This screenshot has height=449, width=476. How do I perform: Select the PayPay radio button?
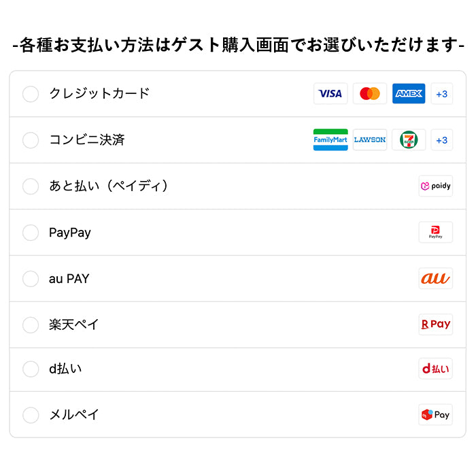(31, 233)
